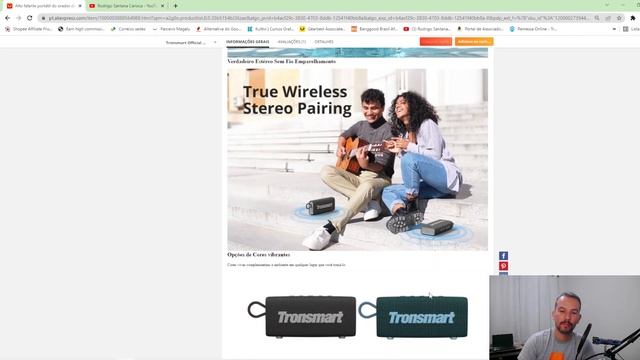Switch to the Rodrigo Santana YouTube tab
Screen dimensions: 640x360
127,6
